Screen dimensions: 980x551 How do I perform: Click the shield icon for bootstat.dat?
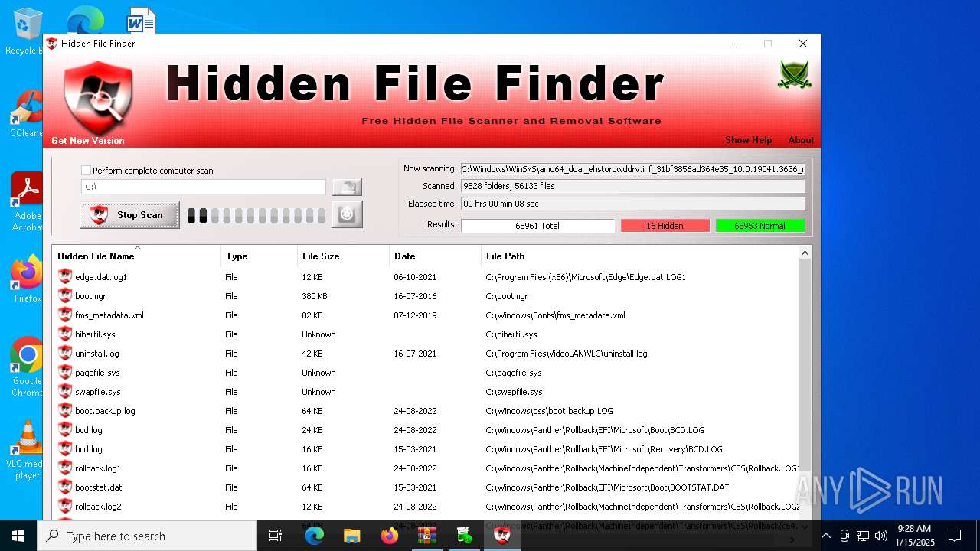click(x=65, y=487)
